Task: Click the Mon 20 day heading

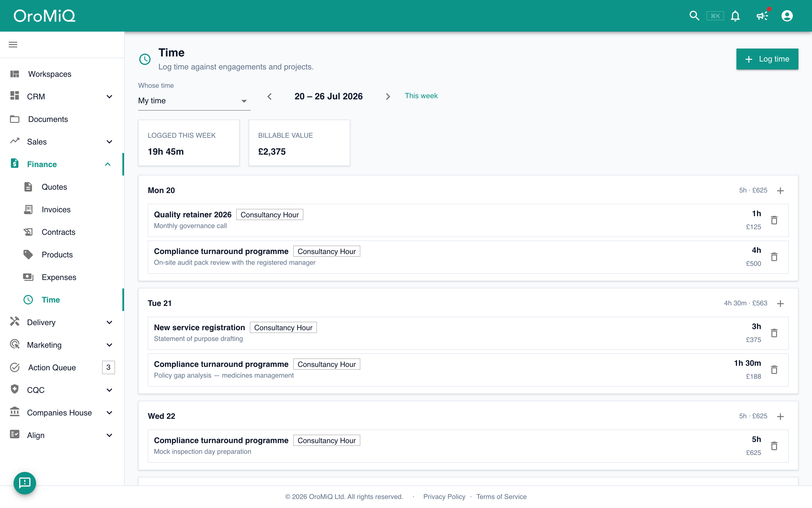Action: (x=161, y=190)
